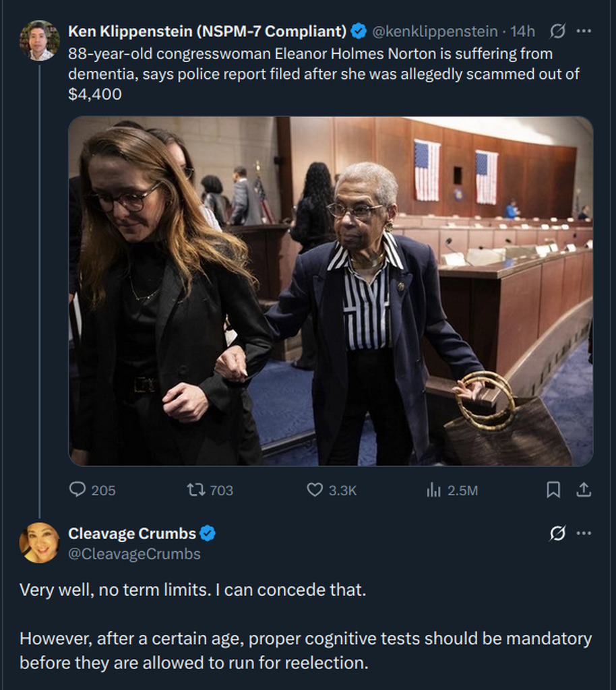
Task: Click Ken Klippenstein's profile avatar
Action: 39,40
